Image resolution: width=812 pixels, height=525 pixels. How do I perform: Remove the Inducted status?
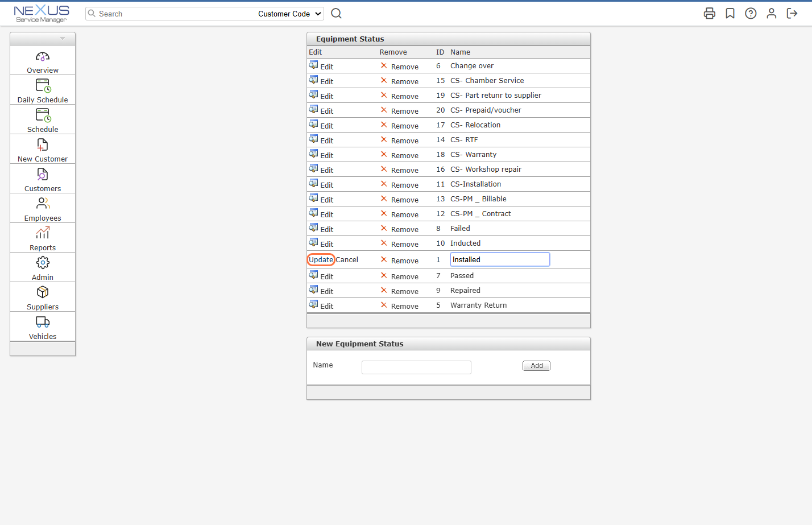click(x=399, y=244)
